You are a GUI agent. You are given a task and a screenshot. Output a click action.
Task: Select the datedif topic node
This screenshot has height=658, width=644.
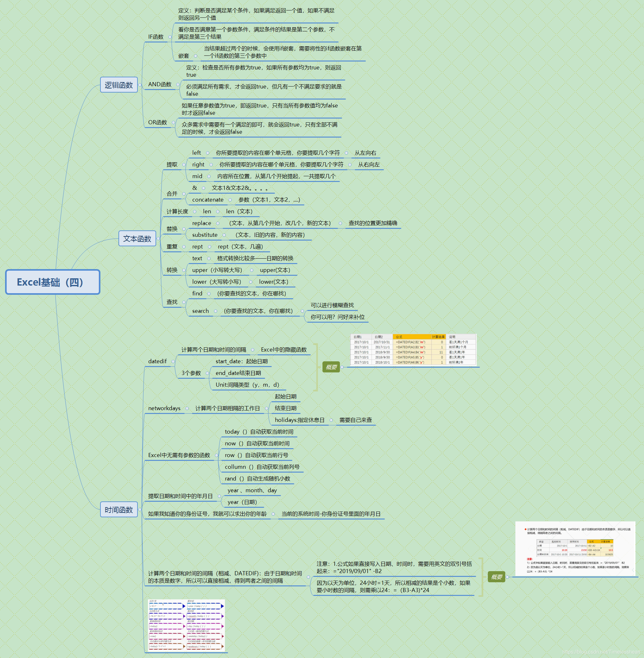pyautogui.click(x=157, y=361)
